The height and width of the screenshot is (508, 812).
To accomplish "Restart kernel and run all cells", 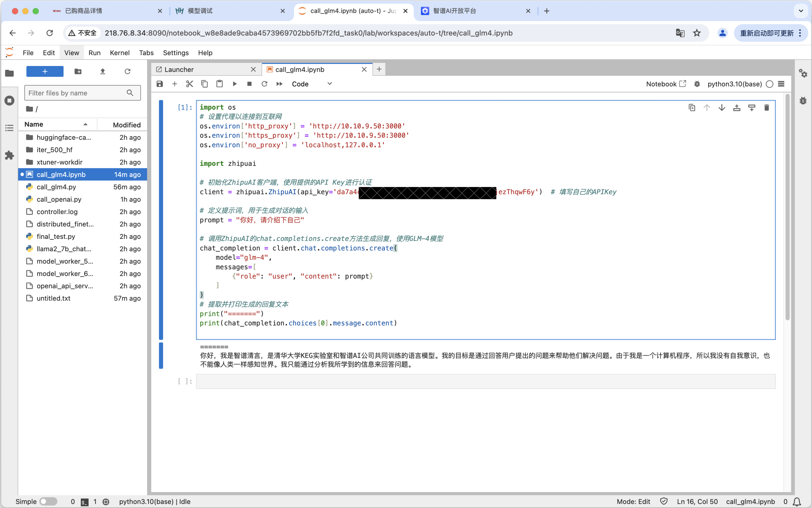I will [279, 84].
